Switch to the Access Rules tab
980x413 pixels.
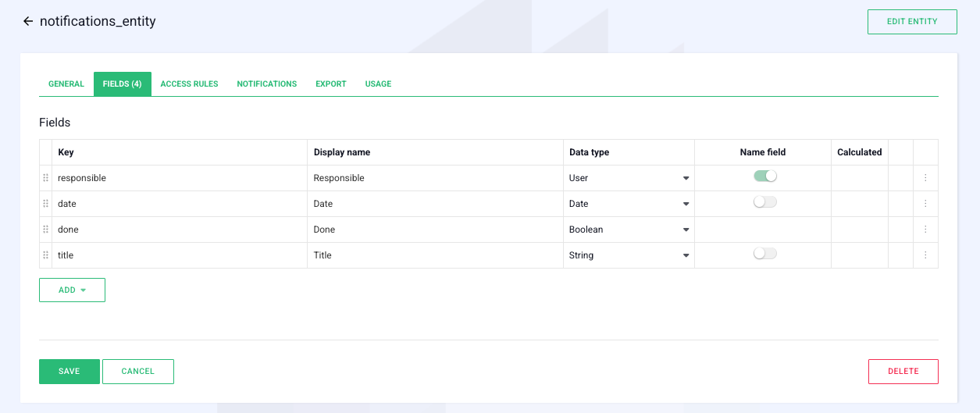coord(189,84)
